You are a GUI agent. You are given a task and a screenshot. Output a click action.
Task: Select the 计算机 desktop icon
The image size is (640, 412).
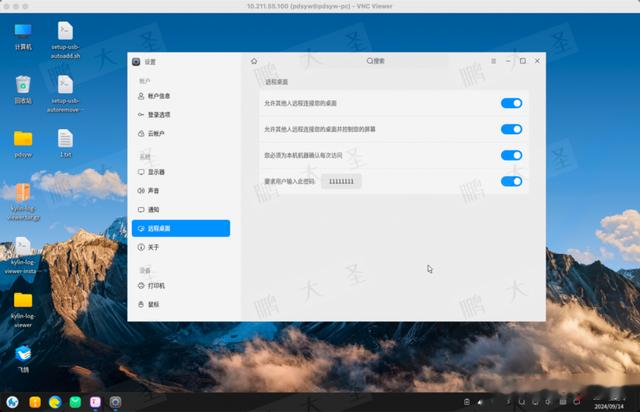[23, 37]
